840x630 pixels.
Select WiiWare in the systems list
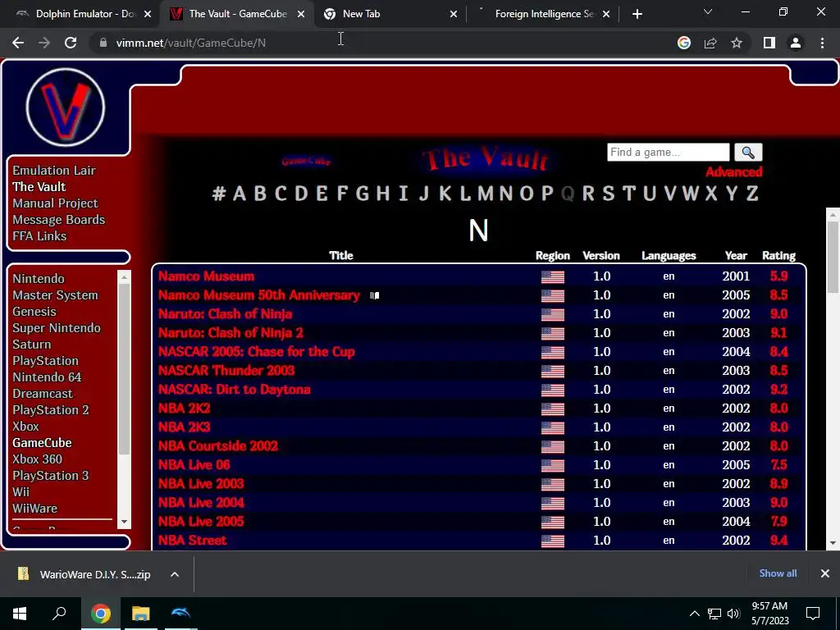(34, 509)
